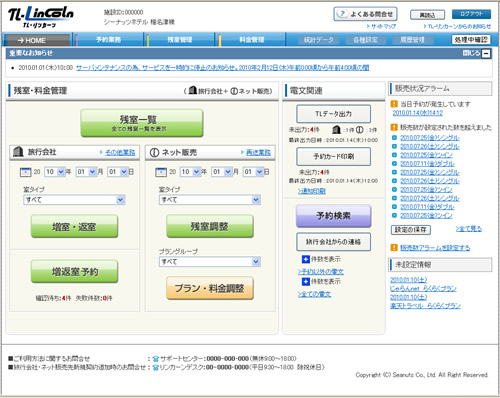The width and height of the screenshot is (500, 398).
Task: Open the year dropdown in the 旅行会社 panel
Action: (55, 172)
